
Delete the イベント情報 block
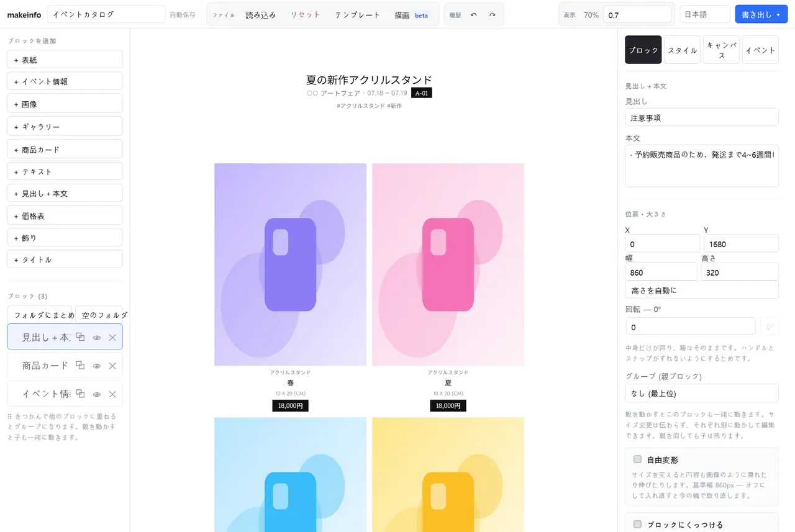click(x=112, y=394)
